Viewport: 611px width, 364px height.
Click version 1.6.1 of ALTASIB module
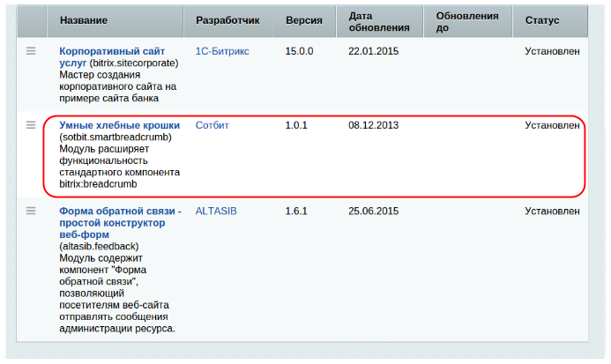(295, 212)
